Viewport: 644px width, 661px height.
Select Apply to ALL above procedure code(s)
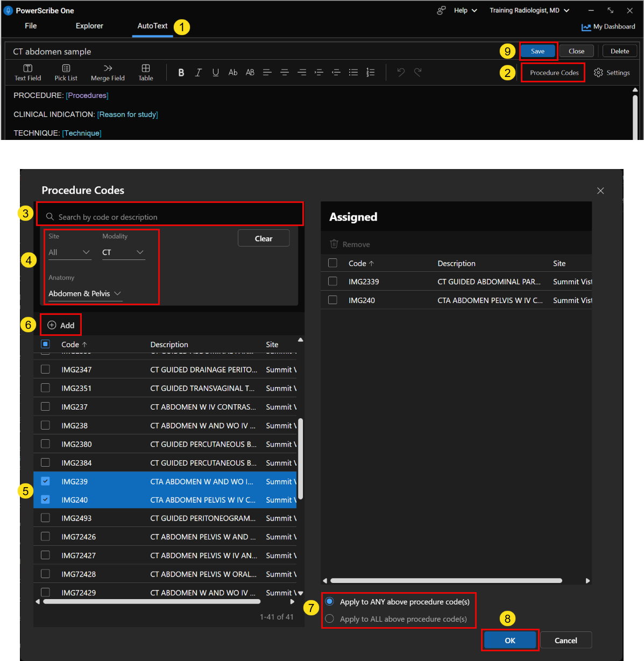click(x=329, y=618)
